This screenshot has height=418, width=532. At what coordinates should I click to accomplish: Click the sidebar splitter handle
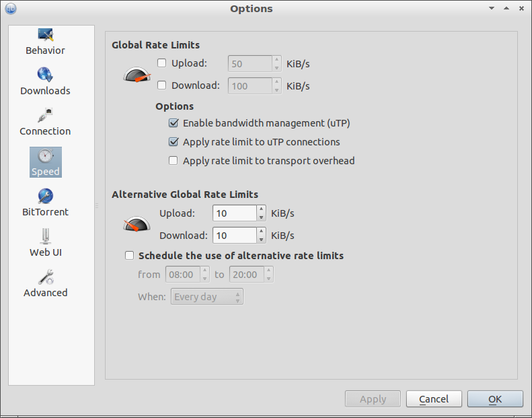coord(97,205)
